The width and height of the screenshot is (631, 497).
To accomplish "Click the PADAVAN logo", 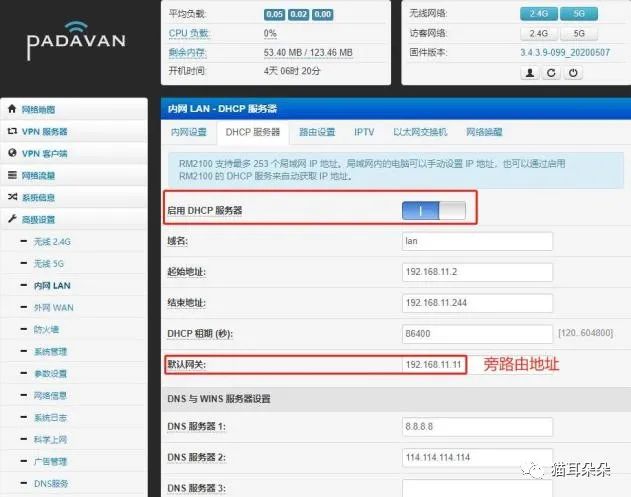I will 76,41.
